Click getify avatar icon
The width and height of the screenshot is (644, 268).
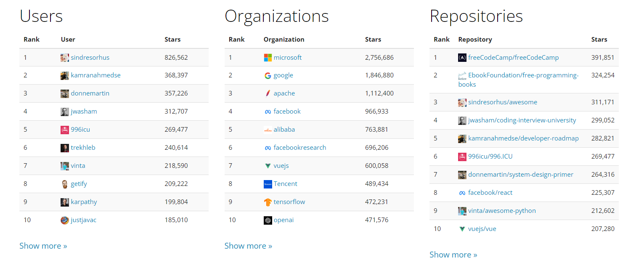65,184
